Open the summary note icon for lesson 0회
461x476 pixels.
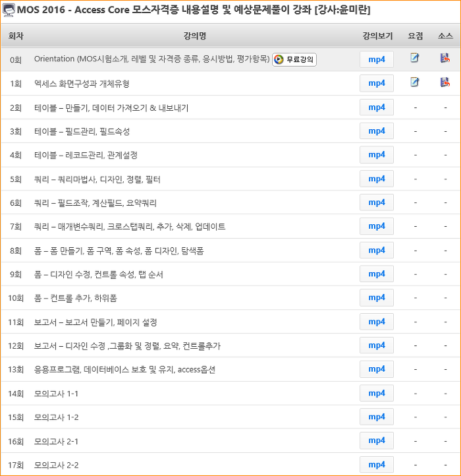[x=415, y=57]
